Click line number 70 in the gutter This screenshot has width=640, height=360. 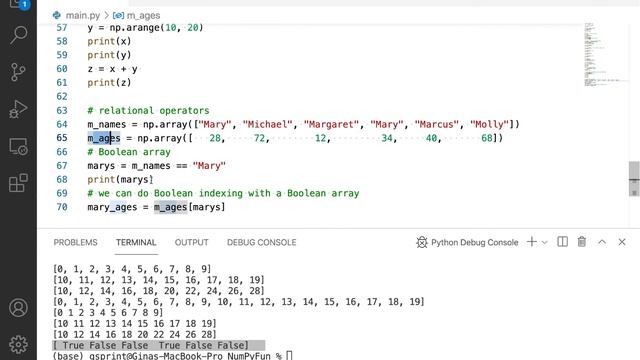pyautogui.click(x=62, y=207)
